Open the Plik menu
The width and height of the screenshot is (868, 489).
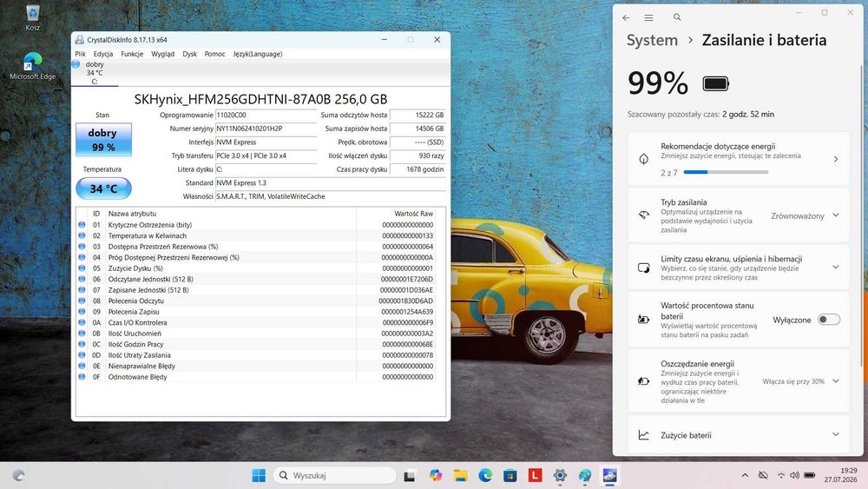pyautogui.click(x=80, y=54)
